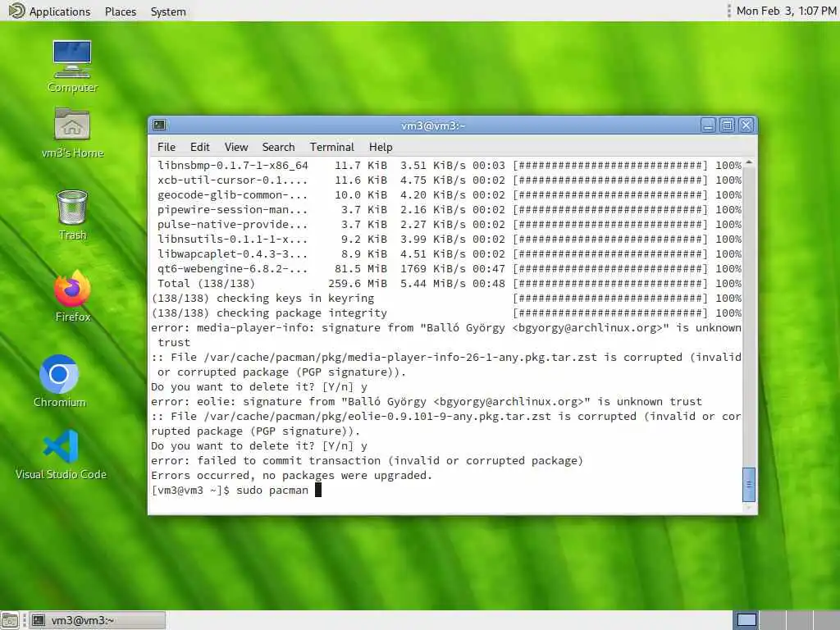Minimize the vm3@vm3 terminal window
The image size is (840, 630).
pos(708,126)
